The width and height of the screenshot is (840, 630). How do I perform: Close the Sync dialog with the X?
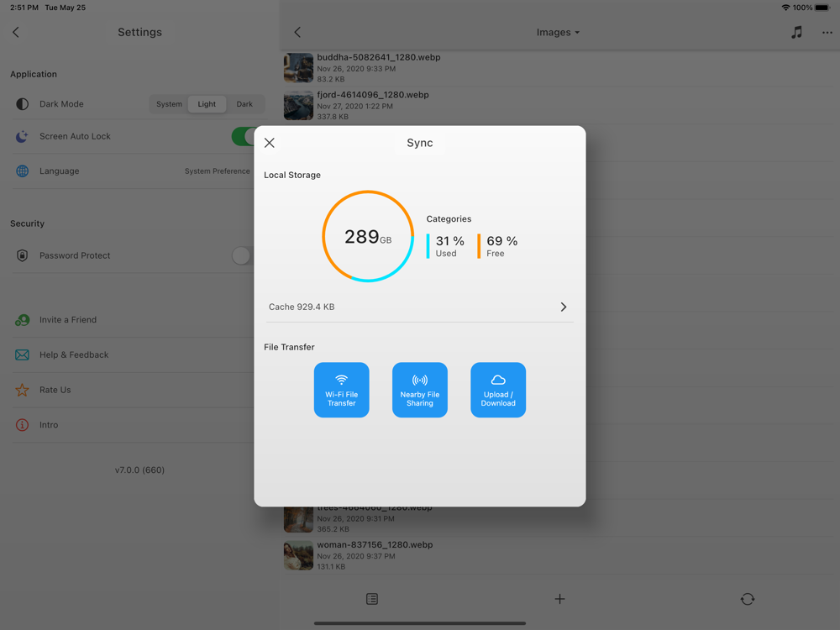tap(270, 143)
